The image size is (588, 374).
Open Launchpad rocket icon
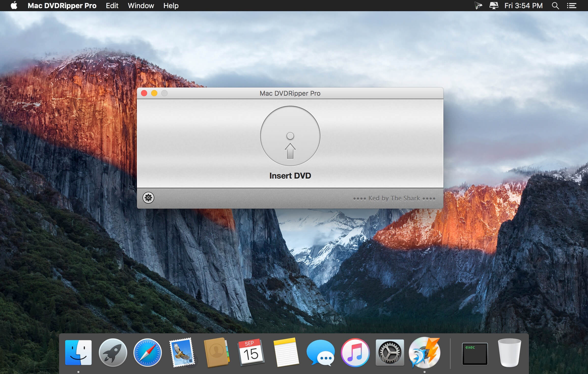point(113,353)
